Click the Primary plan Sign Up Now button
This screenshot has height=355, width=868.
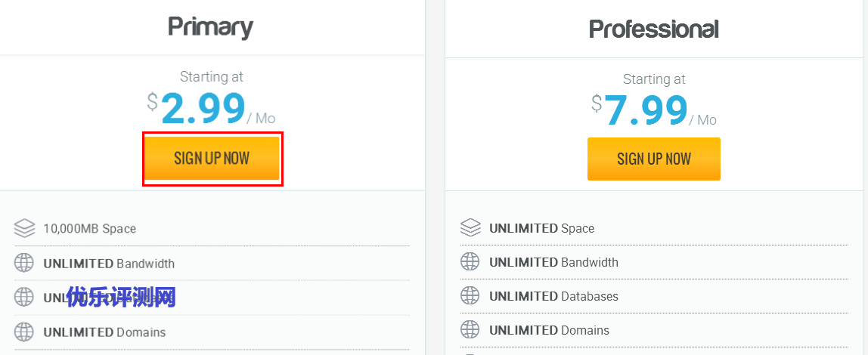(212, 159)
